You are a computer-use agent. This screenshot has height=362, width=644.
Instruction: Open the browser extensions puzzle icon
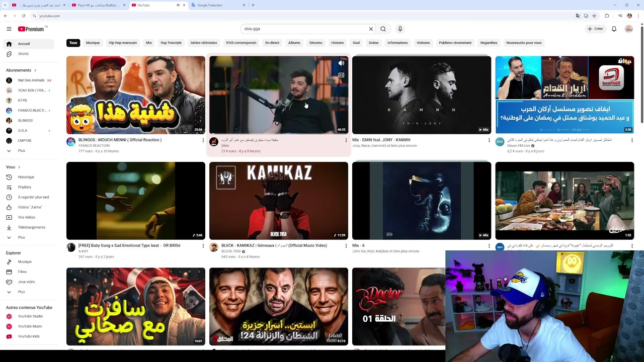(x=607, y=16)
